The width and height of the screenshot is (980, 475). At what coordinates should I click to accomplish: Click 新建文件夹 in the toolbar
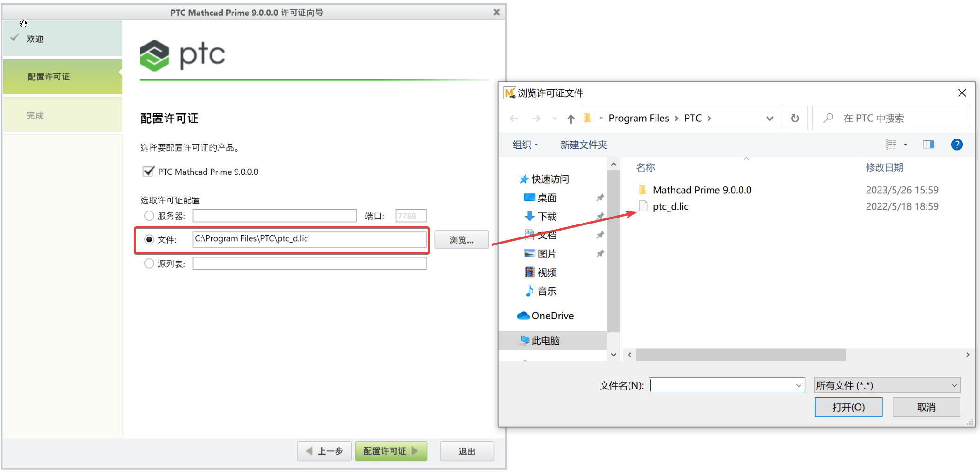pyautogui.click(x=583, y=145)
